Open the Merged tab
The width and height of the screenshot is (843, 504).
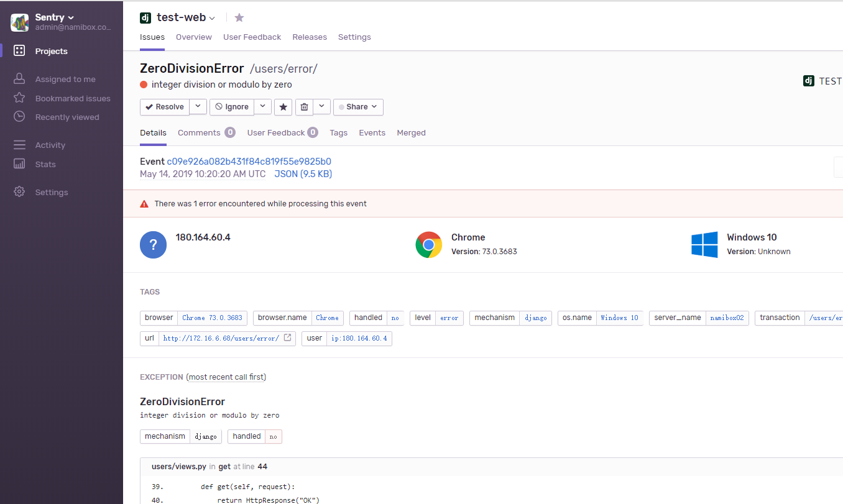click(x=411, y=132)
